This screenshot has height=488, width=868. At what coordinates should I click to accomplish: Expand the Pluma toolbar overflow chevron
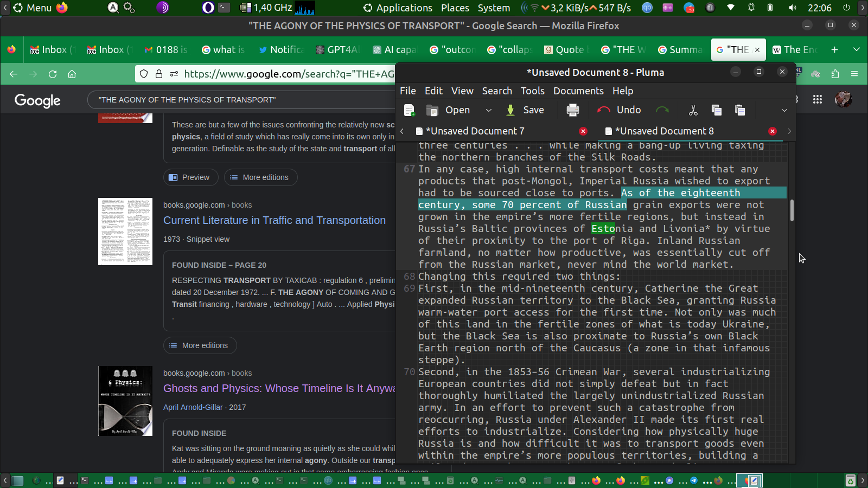click(784, 110)
